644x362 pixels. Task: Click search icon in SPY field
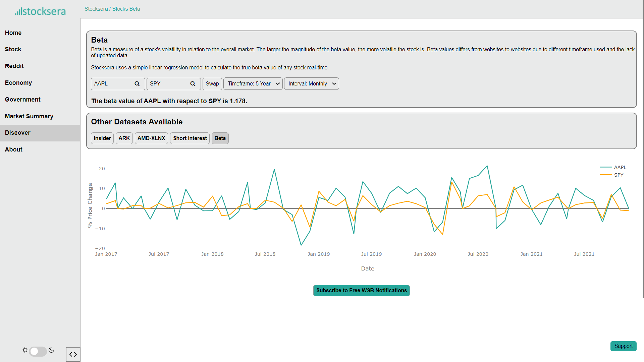click(x=193, y=84)
